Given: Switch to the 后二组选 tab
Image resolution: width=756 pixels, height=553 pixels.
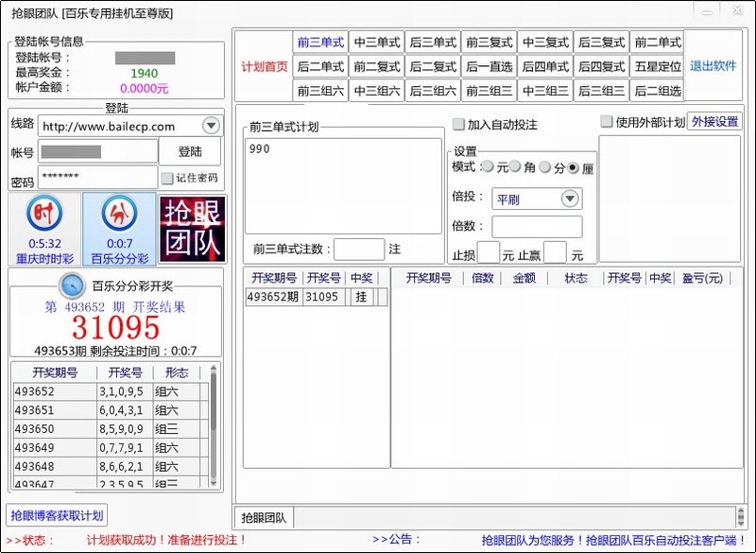Looking at the screenshot, I should coord(657,91).
